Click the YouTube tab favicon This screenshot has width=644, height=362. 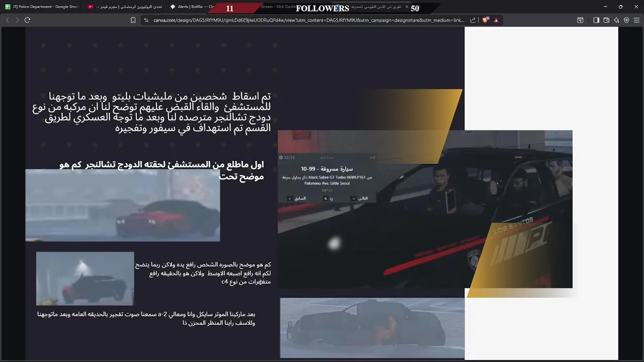[90, 7]
